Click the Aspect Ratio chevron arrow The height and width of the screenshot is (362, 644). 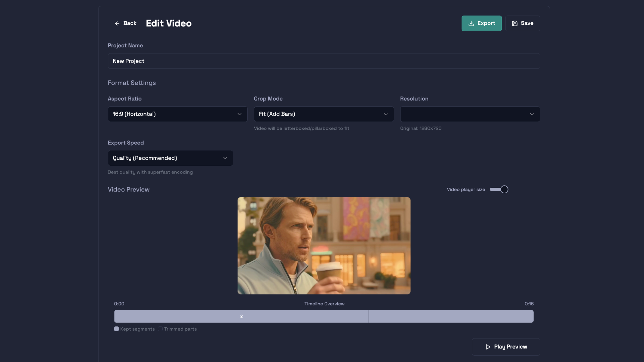(x=239, y=114)
